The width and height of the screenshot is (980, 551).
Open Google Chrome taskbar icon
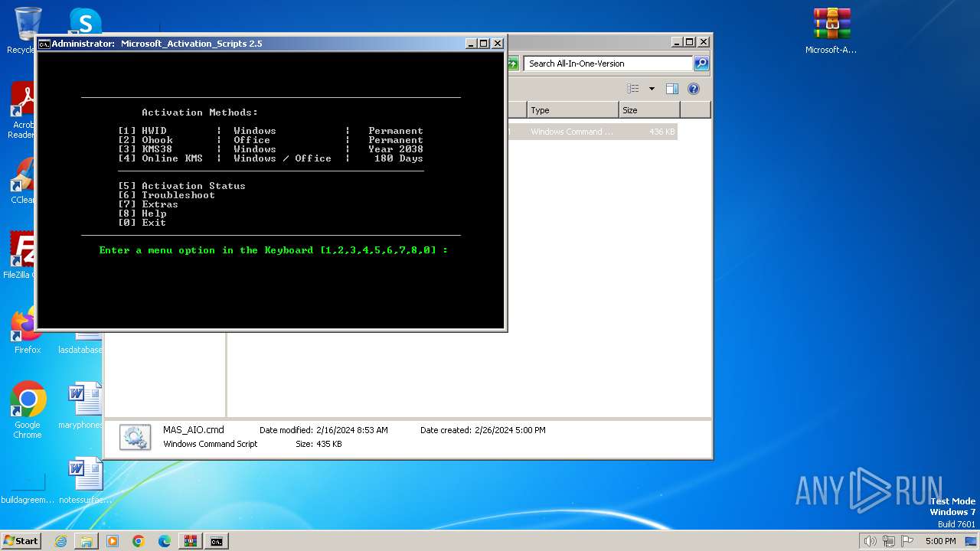tap(139, 541)
